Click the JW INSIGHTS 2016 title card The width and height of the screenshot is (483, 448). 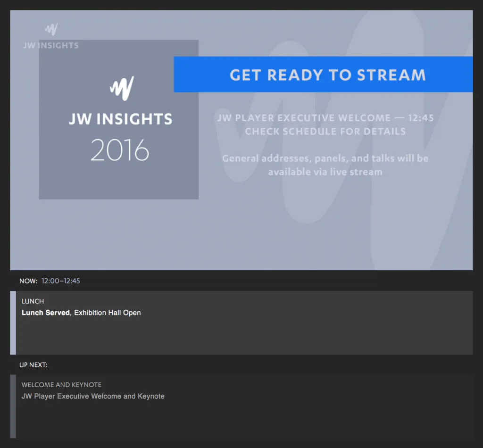point(118,119)
